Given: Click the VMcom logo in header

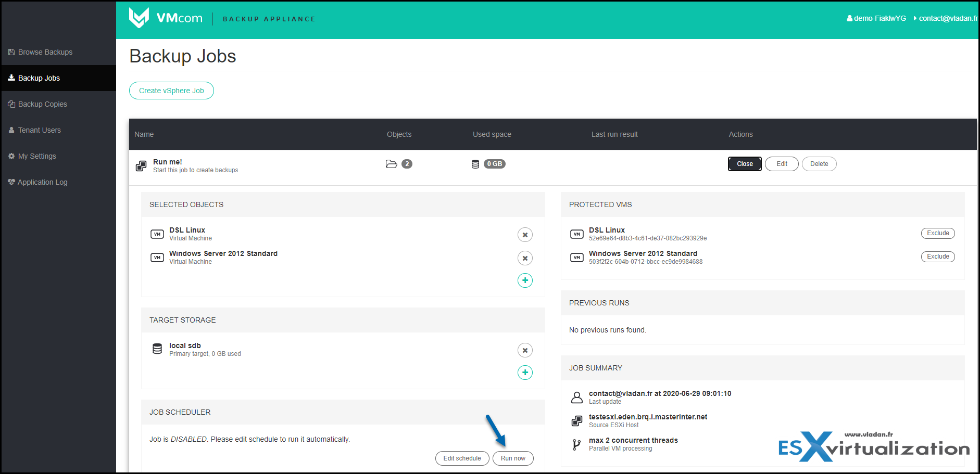Looking at the screenshot, I should pos(166,18).
